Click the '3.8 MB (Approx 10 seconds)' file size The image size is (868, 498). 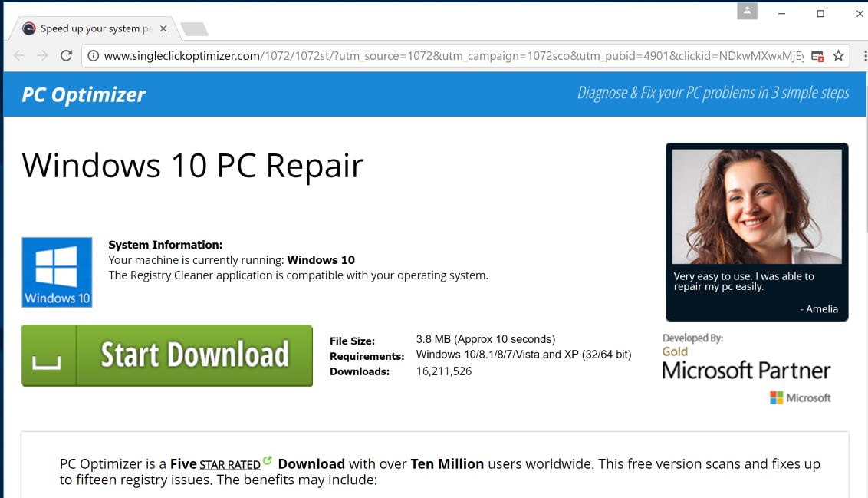pyautogui.click(x=485, y=339)
